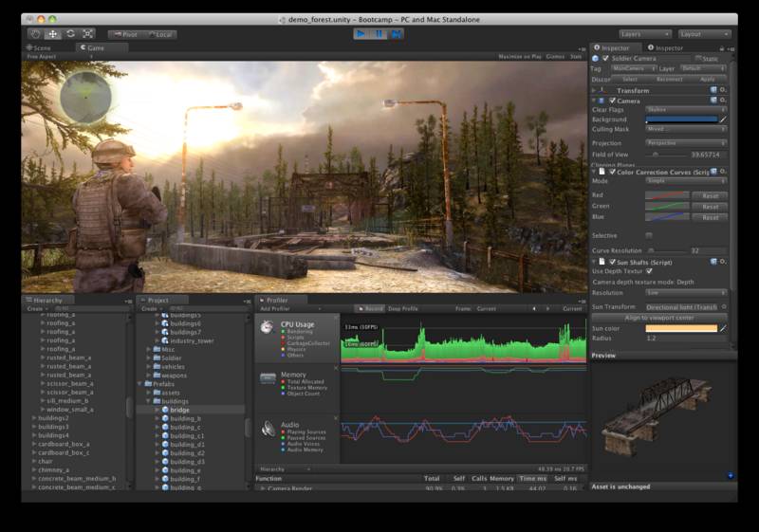759x532 pixels.
Task: Toggle the Use Depth Texture checkbox
Action: pyautogui.click(x=649, y=271)
